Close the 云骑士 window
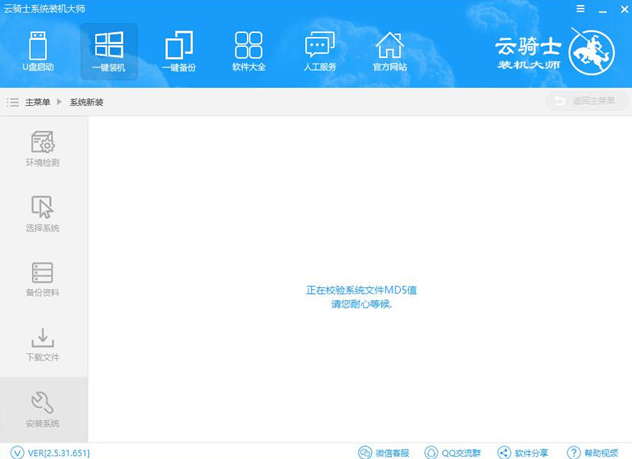 point(624,9)
